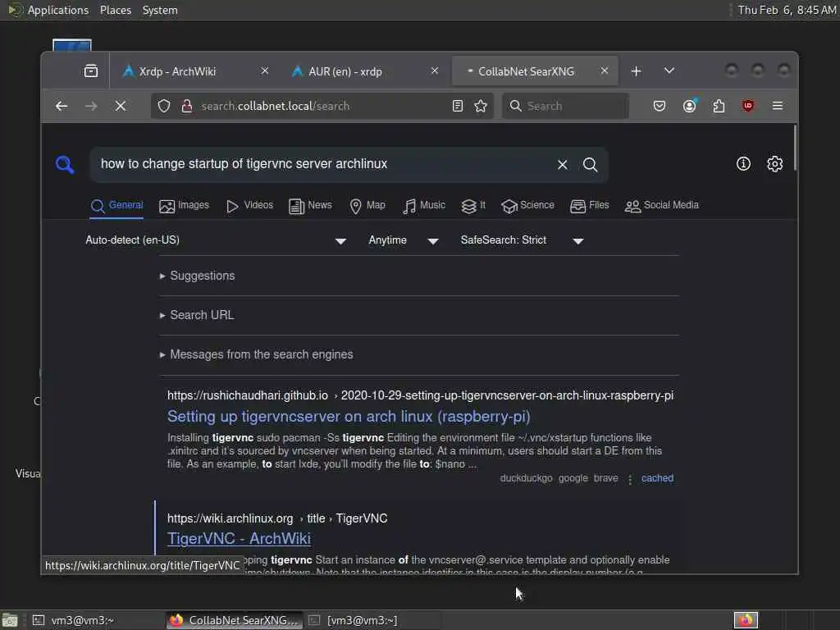Open the extensions puzzle icon
The width and height of the screenshot is (840, 630).
coord(719,106)
